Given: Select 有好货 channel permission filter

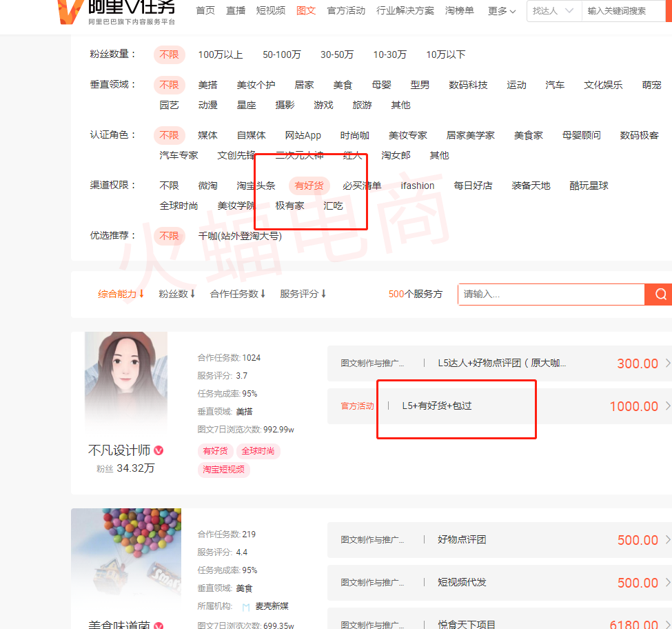Looking at the screenshot, I should (309, 186).
